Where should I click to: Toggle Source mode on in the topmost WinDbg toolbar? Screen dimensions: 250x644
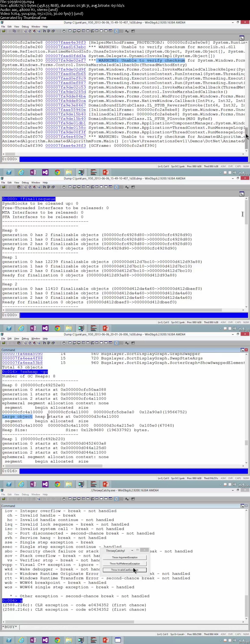[116, 31]
